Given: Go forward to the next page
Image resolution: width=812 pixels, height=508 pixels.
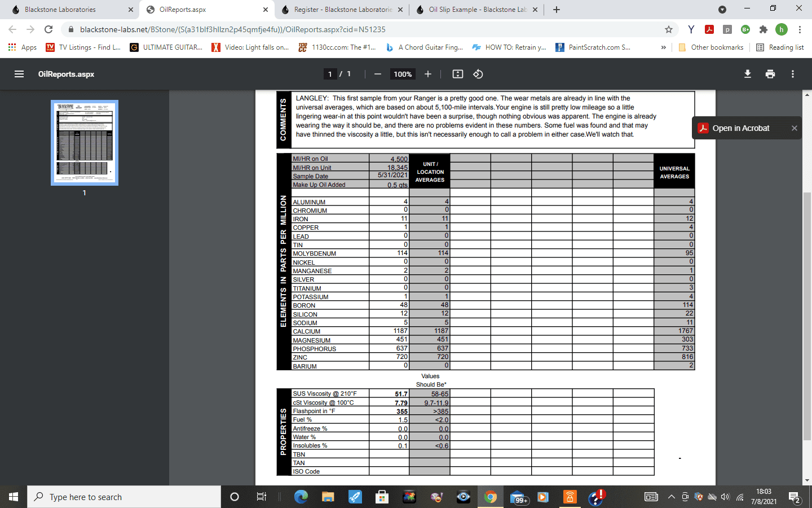Looking at the screenshot, I should coord(30,29).
